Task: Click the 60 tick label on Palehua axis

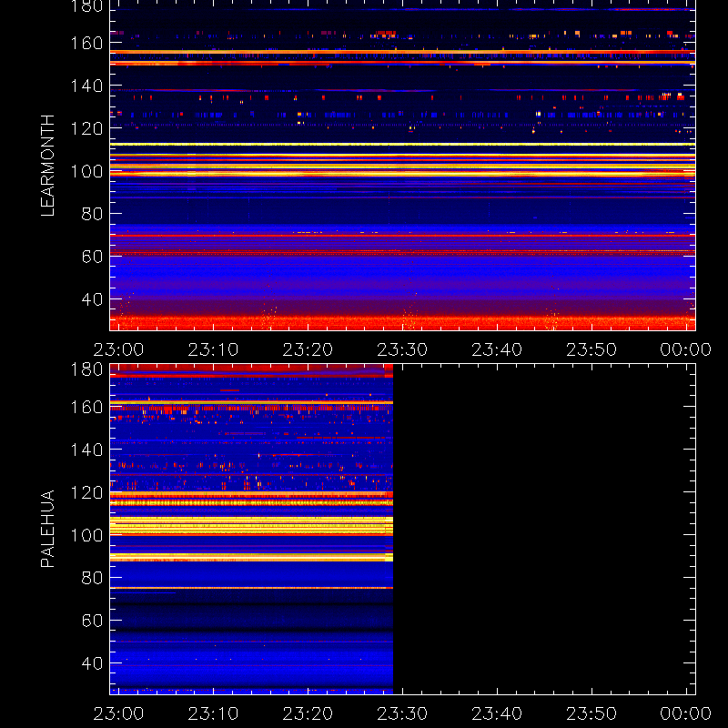Action: (x=92, y=621)
